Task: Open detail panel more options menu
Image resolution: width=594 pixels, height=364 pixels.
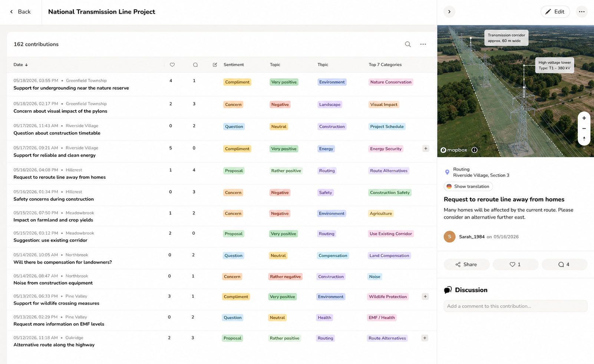Action: (x=582, y=11)
